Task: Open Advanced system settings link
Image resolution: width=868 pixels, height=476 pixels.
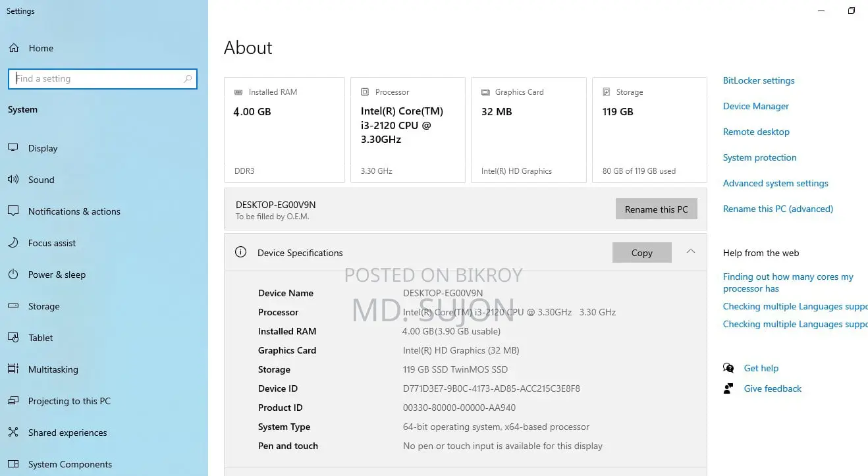Action: (776, 183)
